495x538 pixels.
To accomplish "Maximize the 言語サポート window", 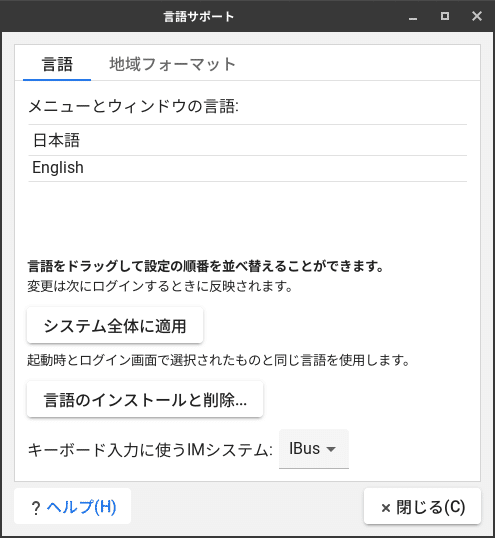I will 445,16.
